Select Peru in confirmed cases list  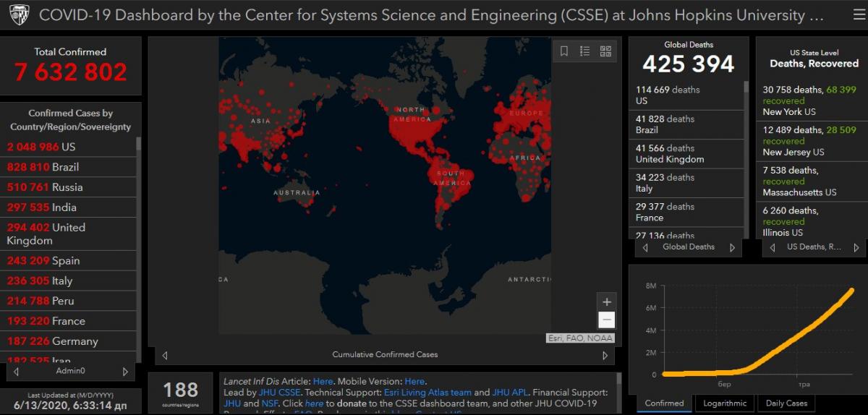click(68, 301)
